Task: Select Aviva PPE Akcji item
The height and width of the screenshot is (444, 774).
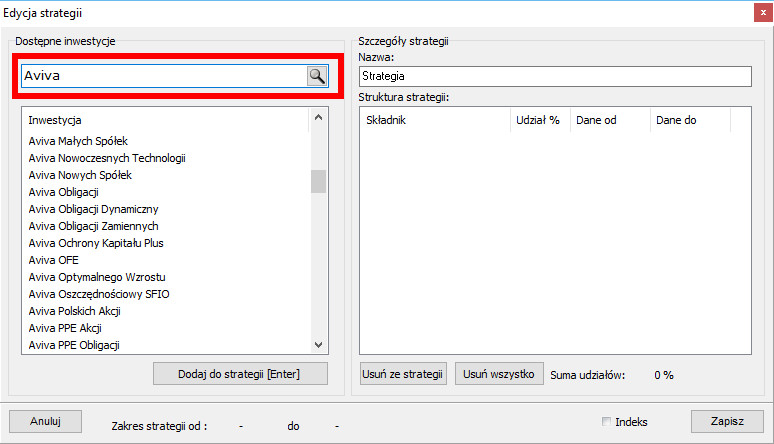Action: click(65, 328)
